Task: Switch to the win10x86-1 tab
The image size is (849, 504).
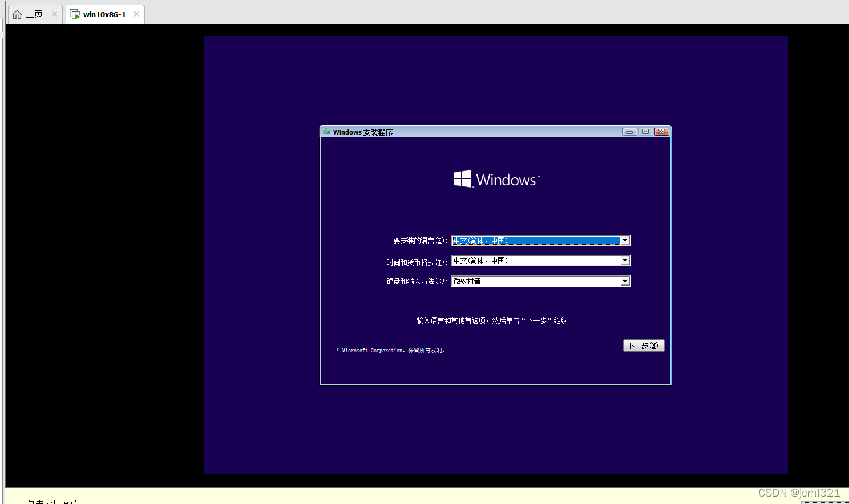Action: click(104, 14)
